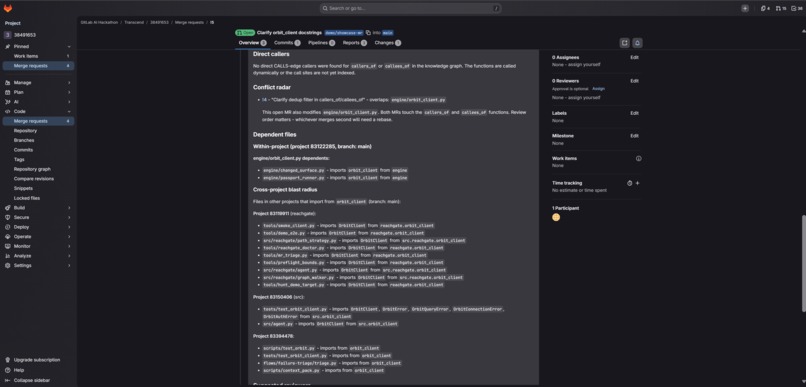Image resolution: width=806 pixels, height=387 pixels.
Task: Open merge requests counter in top bar
Action: tap(781, 8)
